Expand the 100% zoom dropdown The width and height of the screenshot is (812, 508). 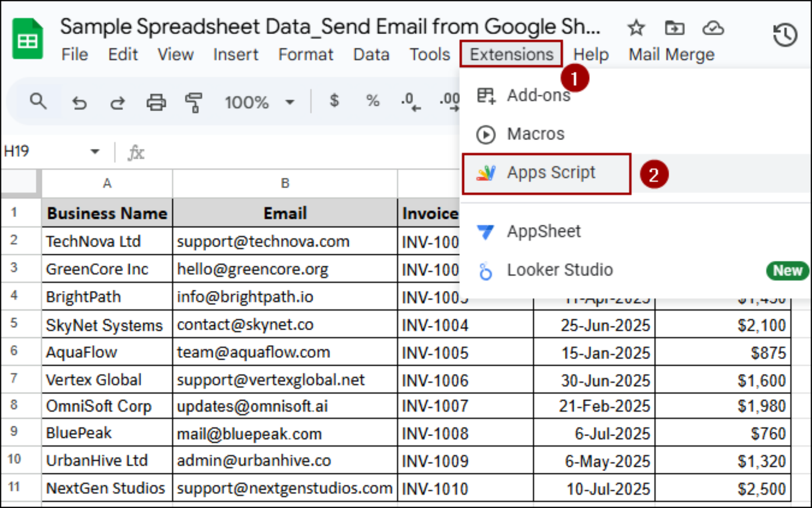click(x=290, y=102)
